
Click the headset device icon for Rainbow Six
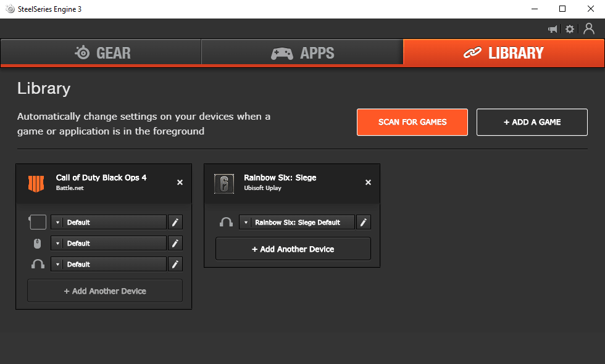pos(226,222)
